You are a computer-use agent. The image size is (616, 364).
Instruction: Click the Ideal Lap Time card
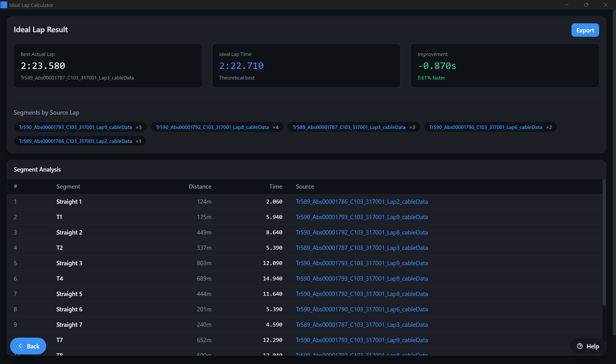306,66
